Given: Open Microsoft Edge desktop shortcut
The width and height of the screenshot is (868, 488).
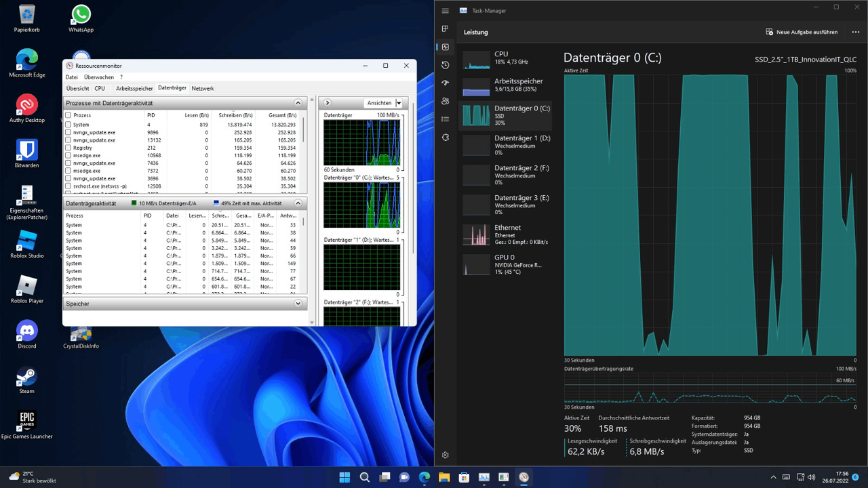Looking at the screenshot, I should [x=27, y=64].
